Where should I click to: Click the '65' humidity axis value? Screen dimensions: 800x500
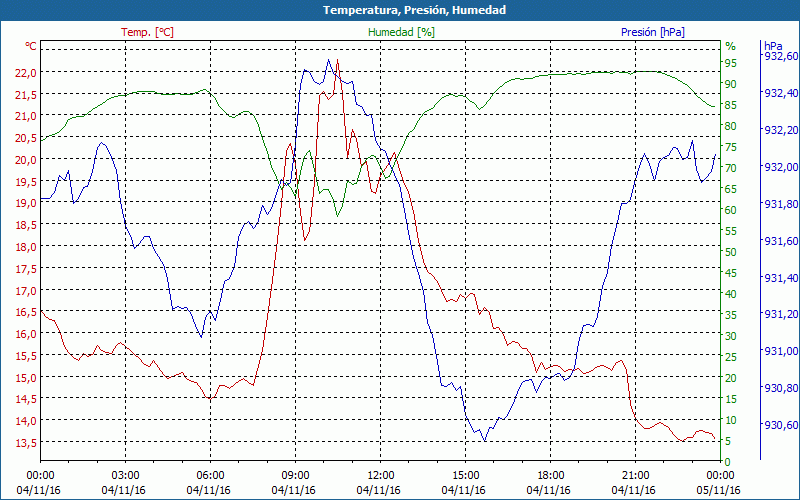click(x=731, y=189)
